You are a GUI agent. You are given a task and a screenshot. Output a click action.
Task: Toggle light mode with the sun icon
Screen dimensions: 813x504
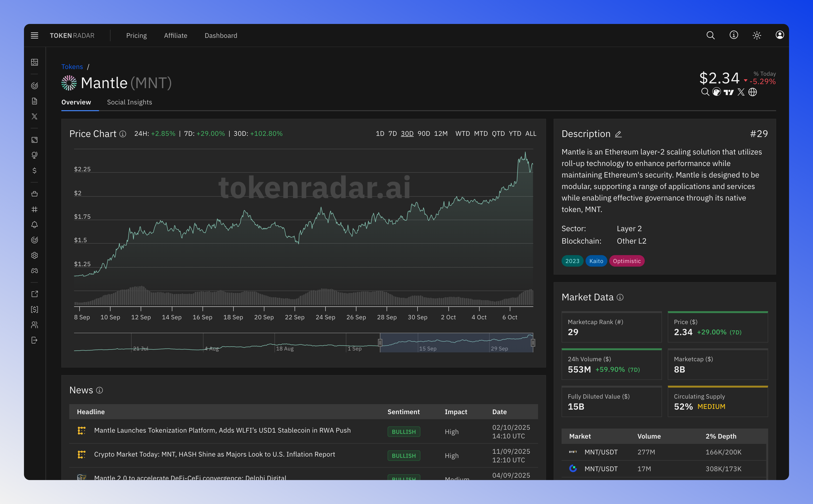(757, 35)
